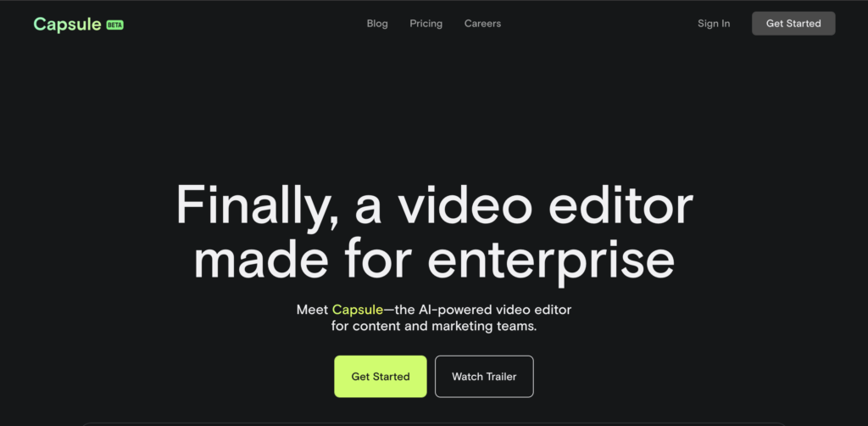Viewport: 868px width, 426px height.
Task: Click the yellow-highlighted Capsule word in the subtitle
Action: coord(357,309)
